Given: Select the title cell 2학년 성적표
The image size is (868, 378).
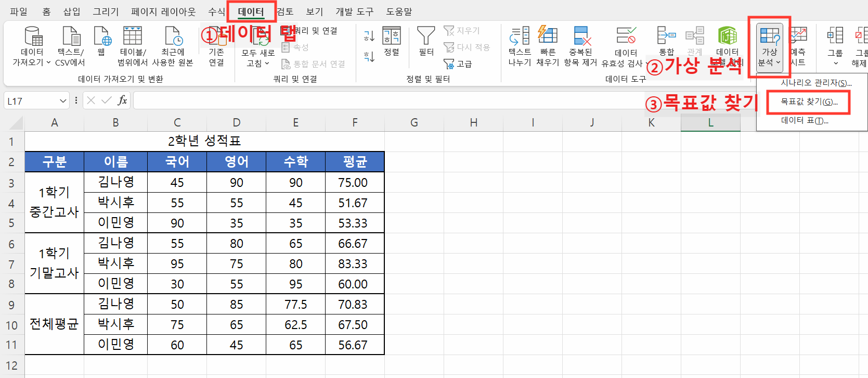Looking at the screenshot, I should [204, 141].
